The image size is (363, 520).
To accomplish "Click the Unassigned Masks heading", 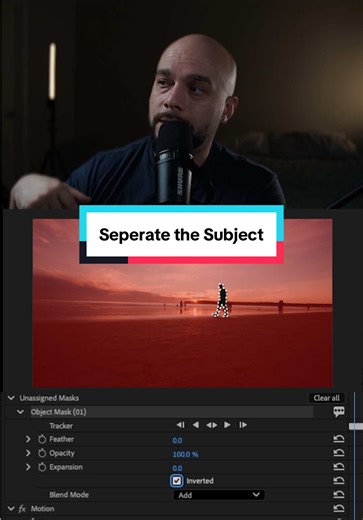I will point(49,398).
